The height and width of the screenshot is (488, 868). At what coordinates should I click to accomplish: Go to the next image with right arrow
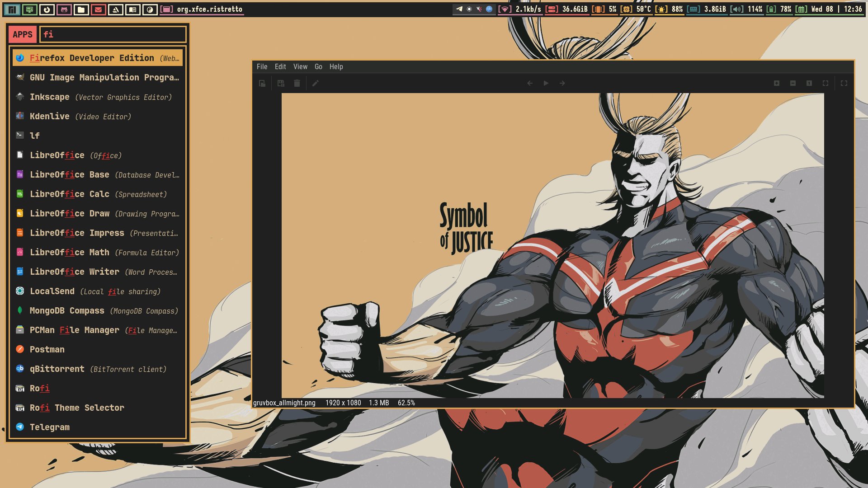562,83
